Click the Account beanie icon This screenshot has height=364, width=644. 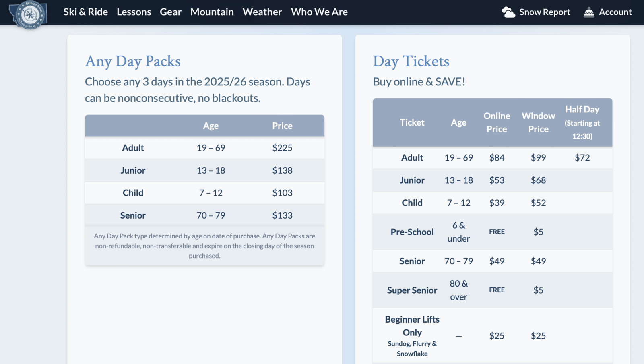coord(589,12)
